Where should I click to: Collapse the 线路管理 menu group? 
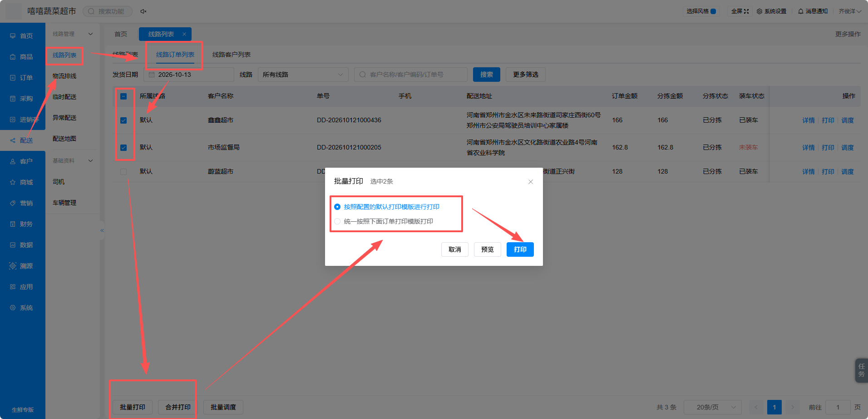pyautogui.click(x=90, y=34)
